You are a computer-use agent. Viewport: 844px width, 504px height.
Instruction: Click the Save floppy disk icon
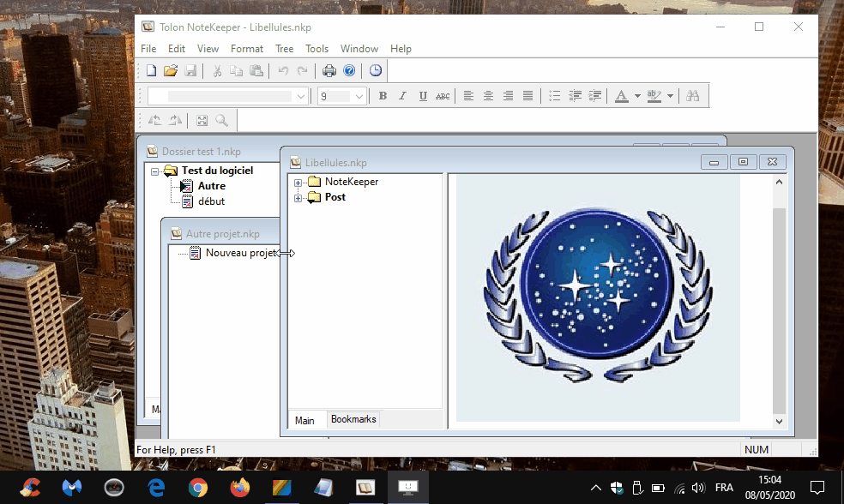coord(190,70)
